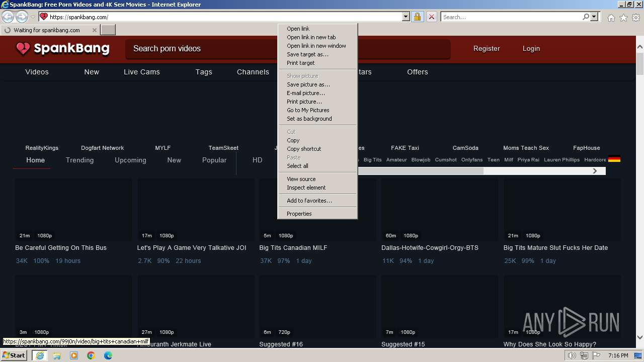Image resolution: width=644 pixels, height=362 pixels.
Task: Click the volume speaker tray icon
Action: pos(572,355)
